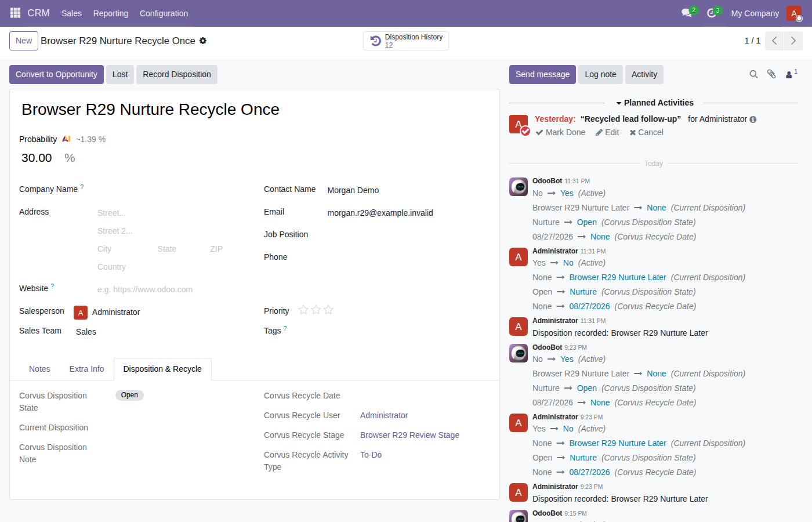Mark the lead as Lost
Viewport: 812px width, 522px height.
click(x=120, y=74)
